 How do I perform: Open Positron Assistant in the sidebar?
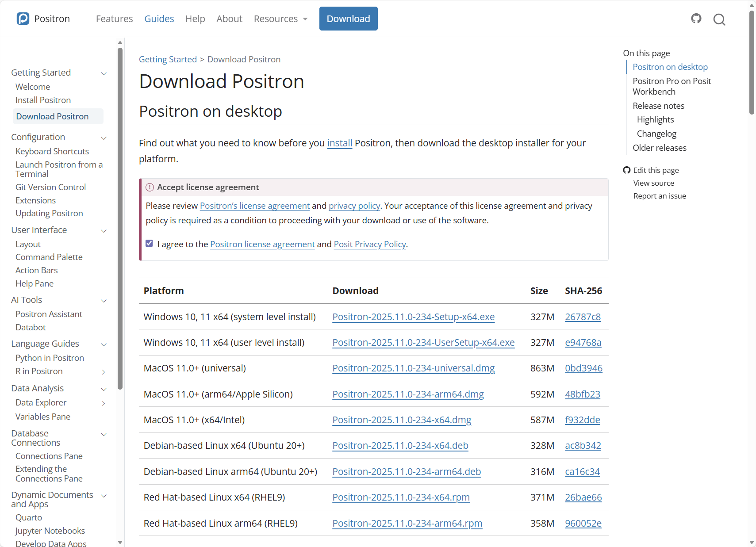[49, 314]
